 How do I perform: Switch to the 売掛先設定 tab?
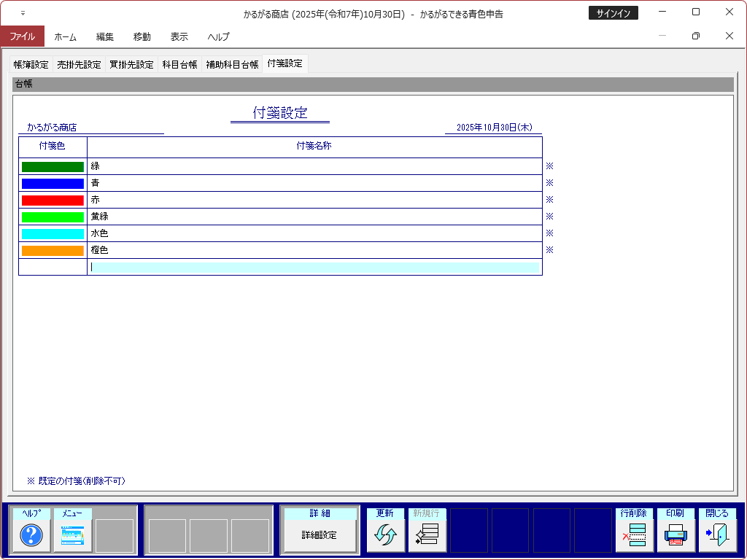tap(79, 64)
